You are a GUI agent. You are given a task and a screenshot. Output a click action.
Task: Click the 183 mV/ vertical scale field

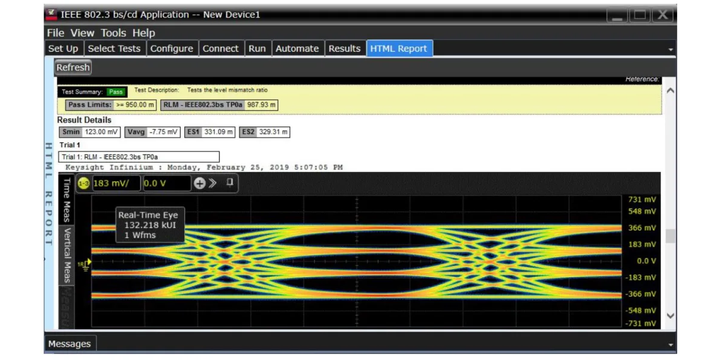(116, 184)
